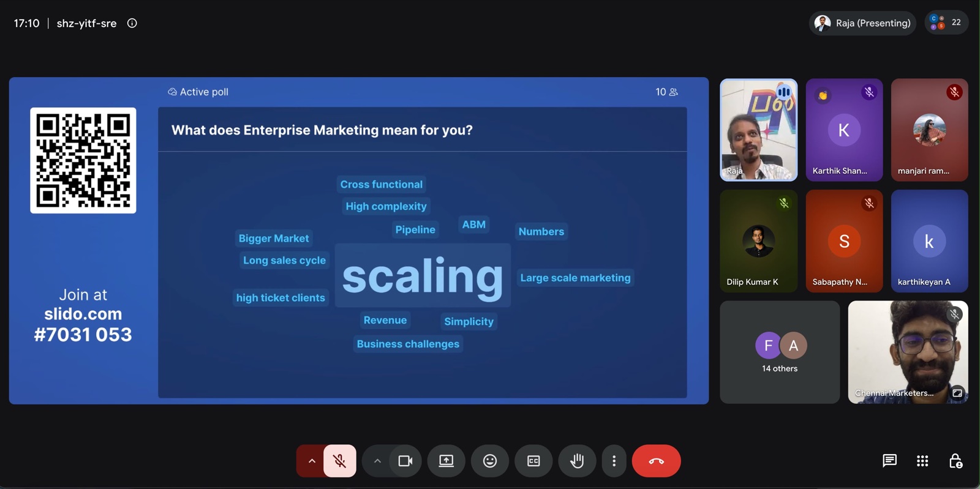Click the event code #7031 053
The width and height of the screenshot is (980, 489).
tap(83, 335)
